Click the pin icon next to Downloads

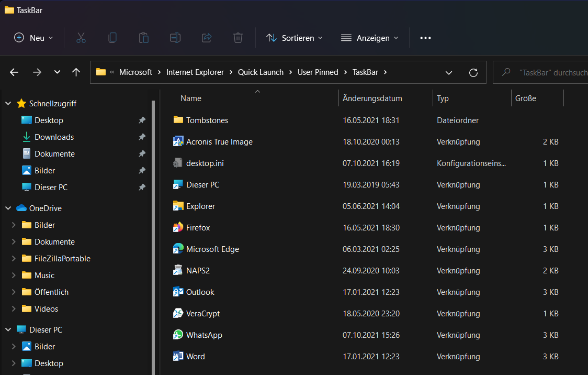click(x=142, y=137)
